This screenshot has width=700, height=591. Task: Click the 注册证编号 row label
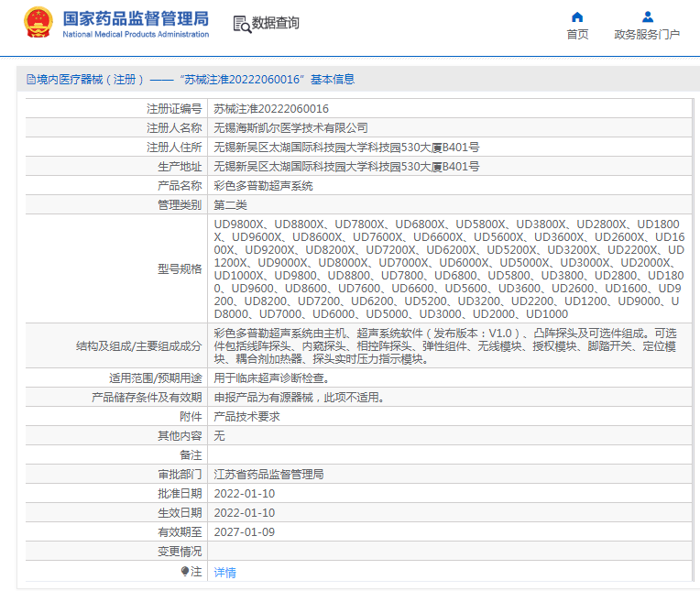point(174,109)
